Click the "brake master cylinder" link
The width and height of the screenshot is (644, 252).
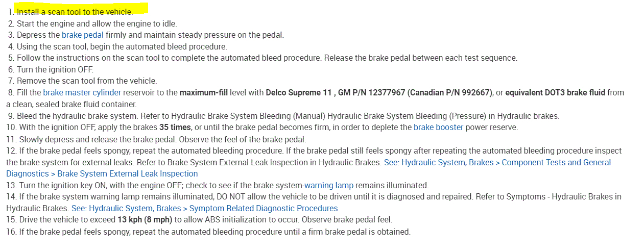[82, 93]
